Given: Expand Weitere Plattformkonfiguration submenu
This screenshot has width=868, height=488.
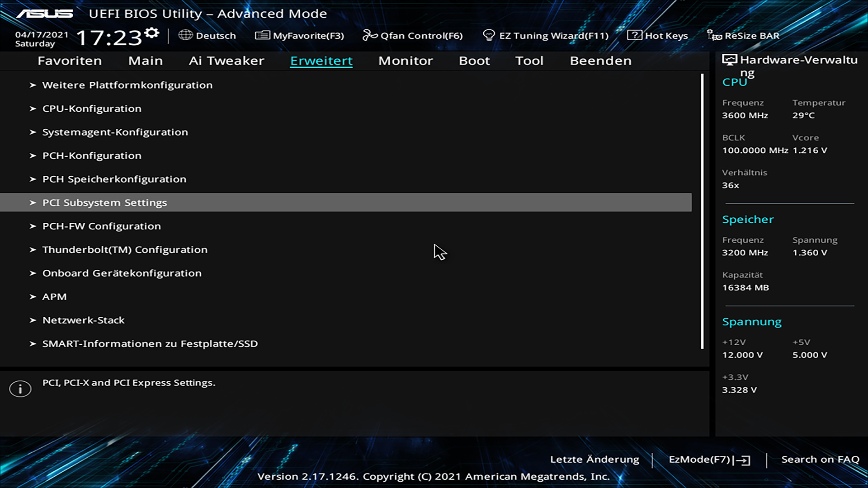Looking at the screenshot, I should 127,85.
